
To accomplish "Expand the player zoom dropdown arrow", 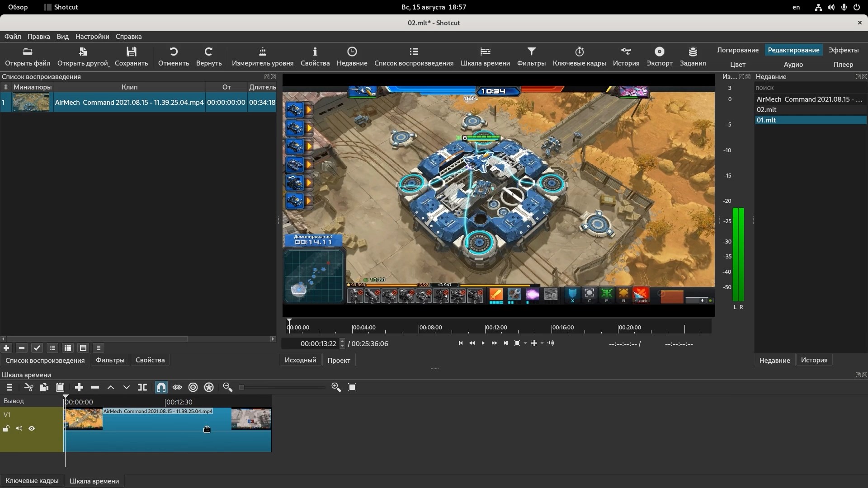I will [x=525, y=343].
